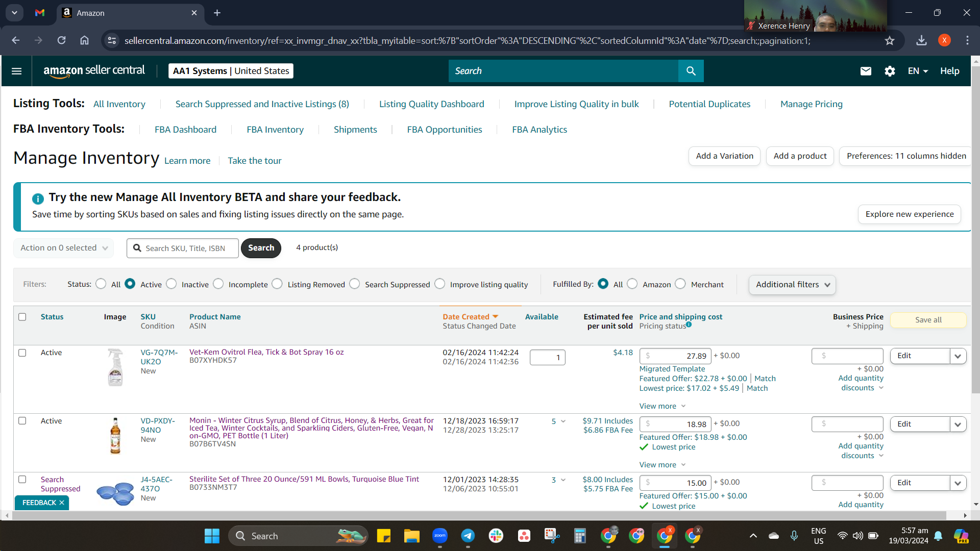Viewport: 980px width, 551px height.
Task: Expand View more under Monin pricing
Action: pos(663,465)
